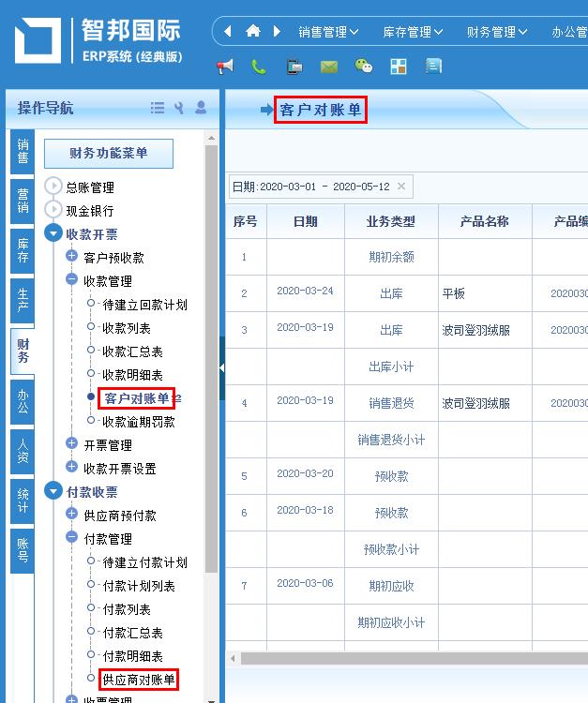
Task: Collapse the 收款管理 tree node
Action: click(72, 280)
